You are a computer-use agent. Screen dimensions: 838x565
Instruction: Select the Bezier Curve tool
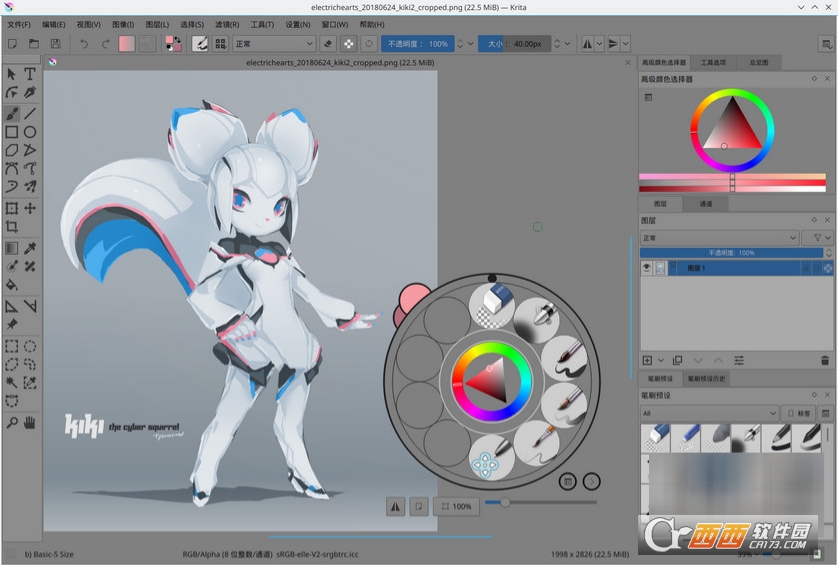coord(12,168)
